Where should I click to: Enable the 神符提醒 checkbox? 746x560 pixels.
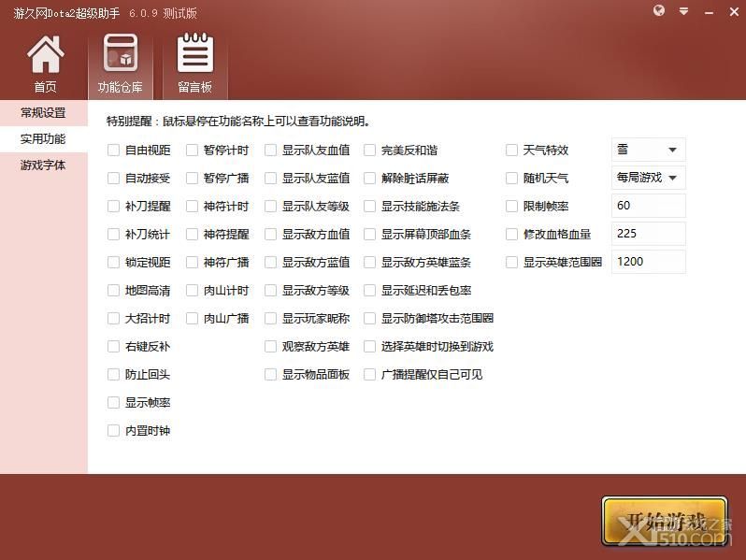point(192,235)
